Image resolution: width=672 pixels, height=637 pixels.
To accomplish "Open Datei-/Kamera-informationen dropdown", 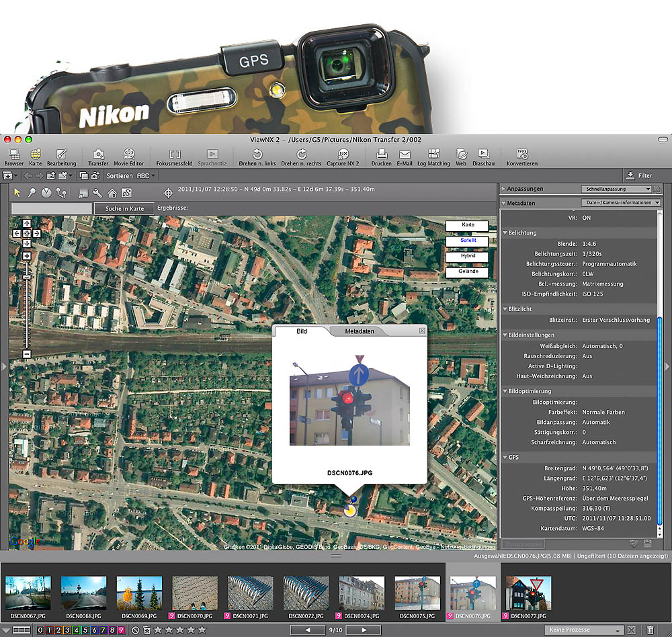I will [621, 203].
